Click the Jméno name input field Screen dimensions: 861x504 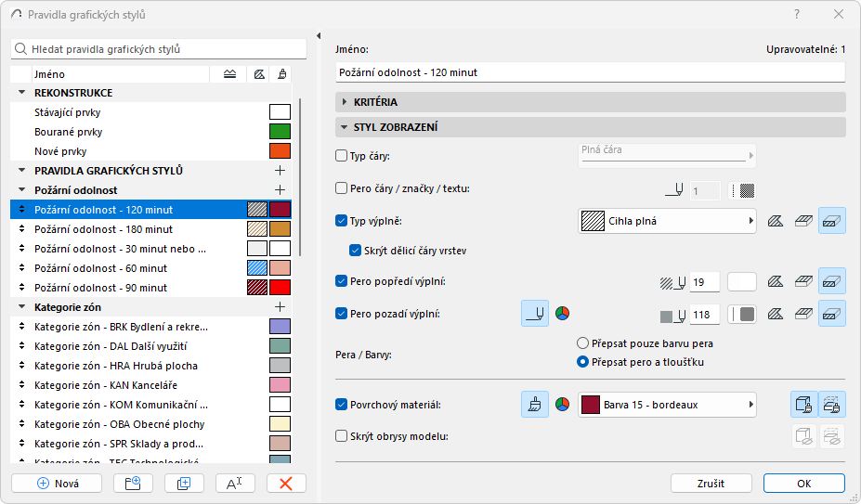tap(590, 71)
